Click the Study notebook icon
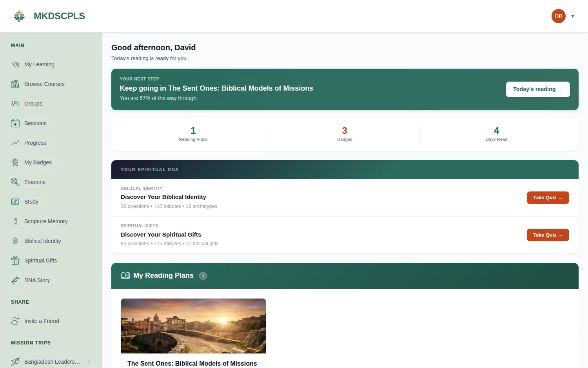The height and width of the screenshot is (368, 588). point(15,202)
